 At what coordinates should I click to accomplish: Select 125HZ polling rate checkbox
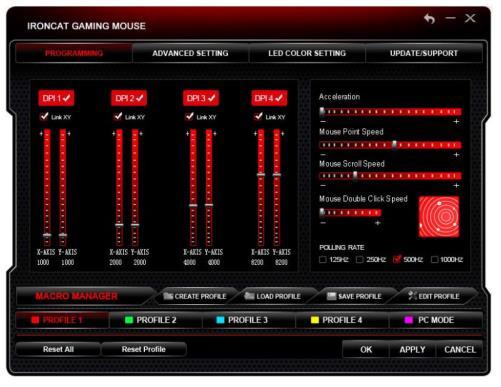click(x=323, y=259)
